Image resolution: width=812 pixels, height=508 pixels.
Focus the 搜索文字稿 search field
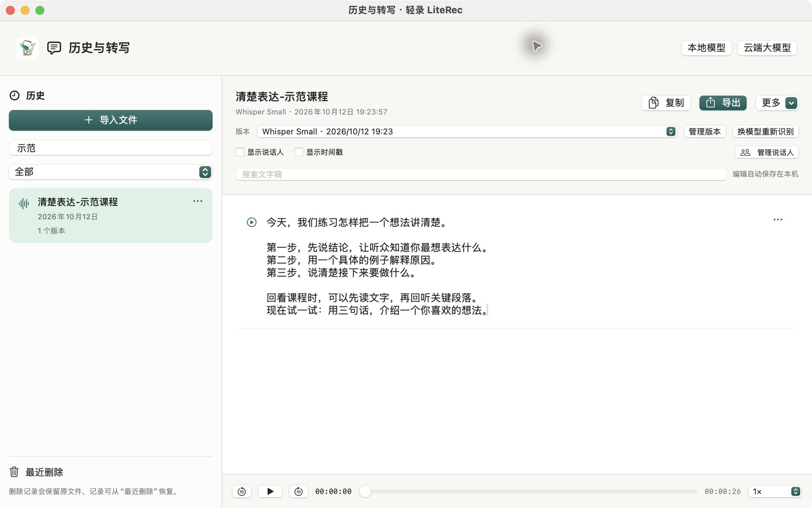coord(481,174)
